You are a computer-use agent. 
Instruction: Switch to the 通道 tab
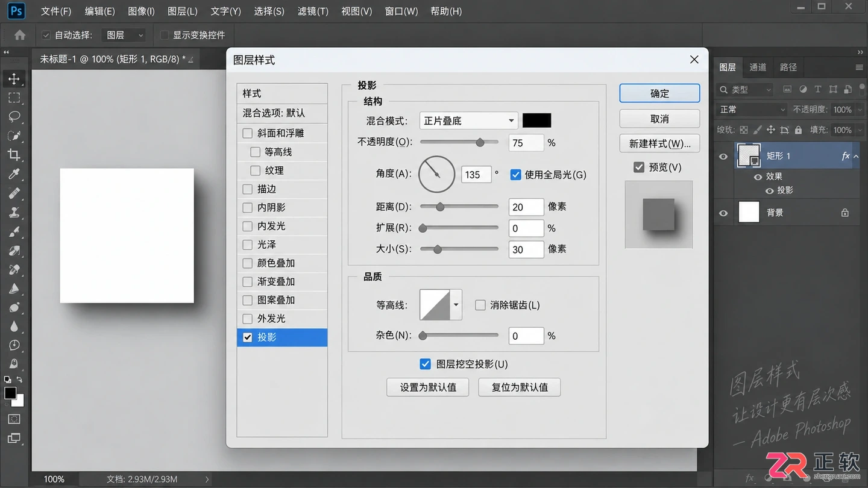tap(758, 67)
